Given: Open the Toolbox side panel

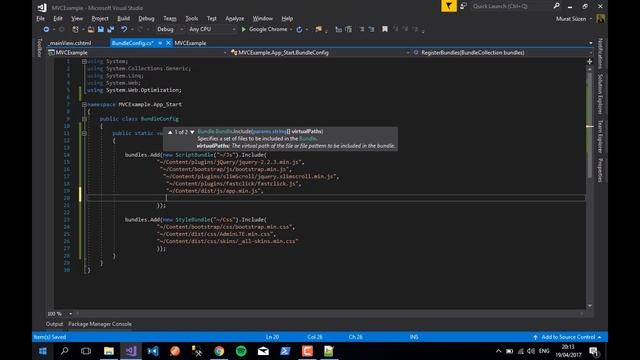Looking at the screenshot, I should coord(40,48).
